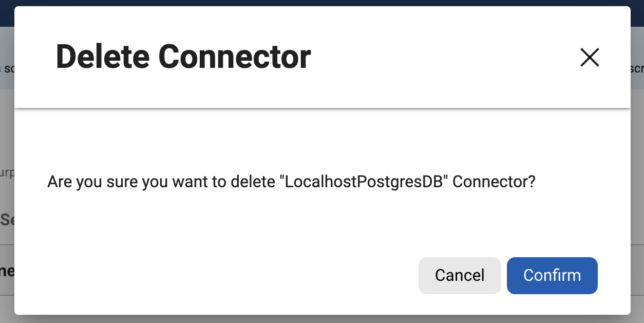Confirm deleting the connector

coord(552,276)
